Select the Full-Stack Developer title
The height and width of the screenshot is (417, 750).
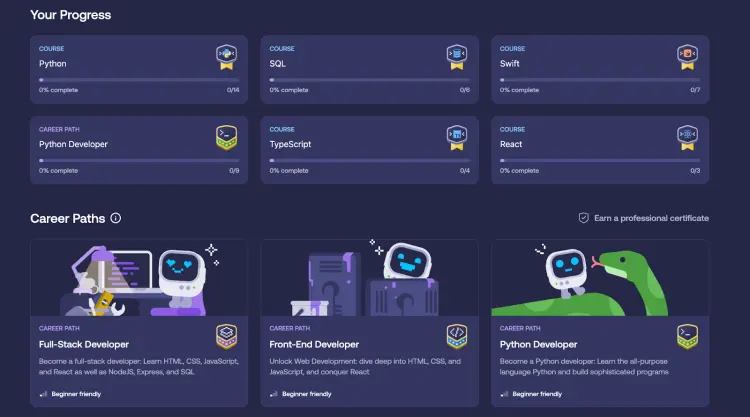coord(84,344)
